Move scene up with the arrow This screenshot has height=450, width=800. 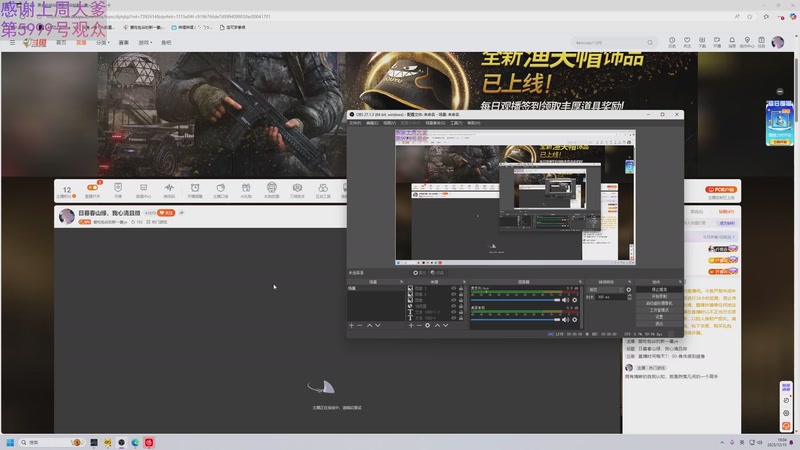(x=369, y=326)
